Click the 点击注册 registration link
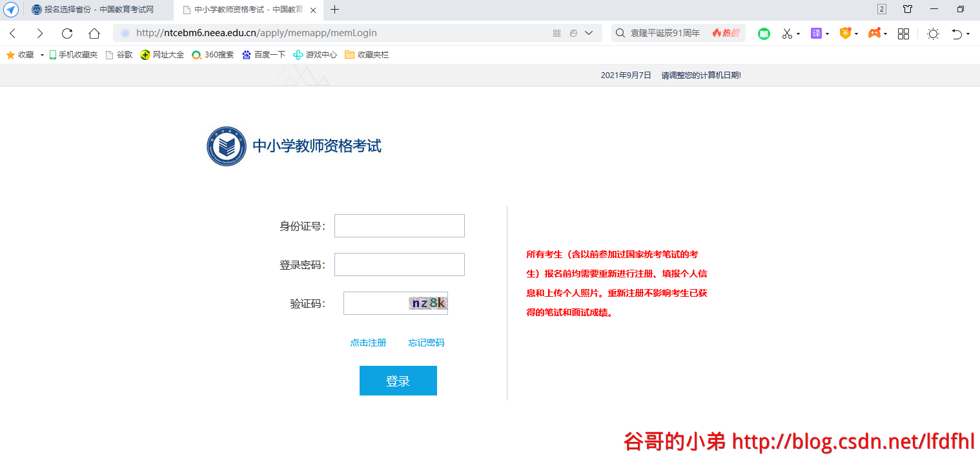The width and height of the screenshot is (980, 460). (x=368, y=343)
